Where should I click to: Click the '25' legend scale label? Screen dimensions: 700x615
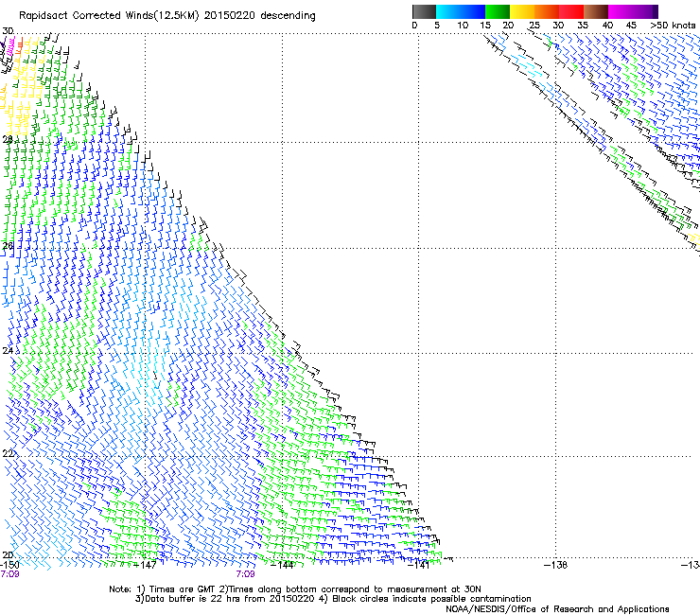coord(534,26)
